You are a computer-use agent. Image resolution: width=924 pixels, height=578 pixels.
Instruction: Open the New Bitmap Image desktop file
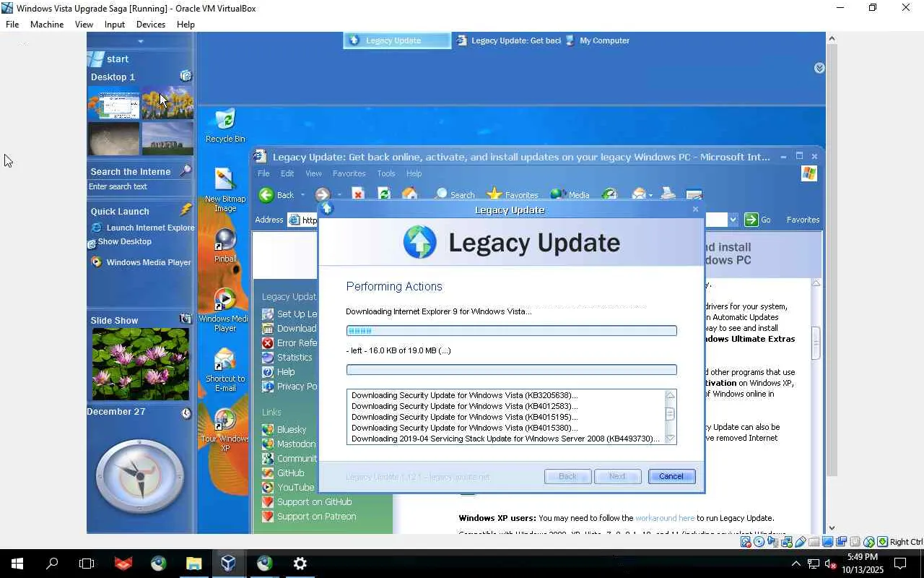[225, 189]
